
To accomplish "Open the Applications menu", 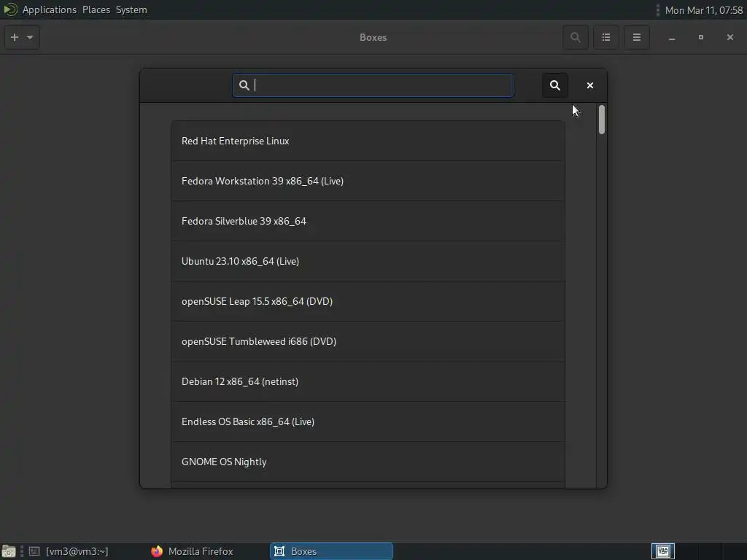I will [49, 9].
